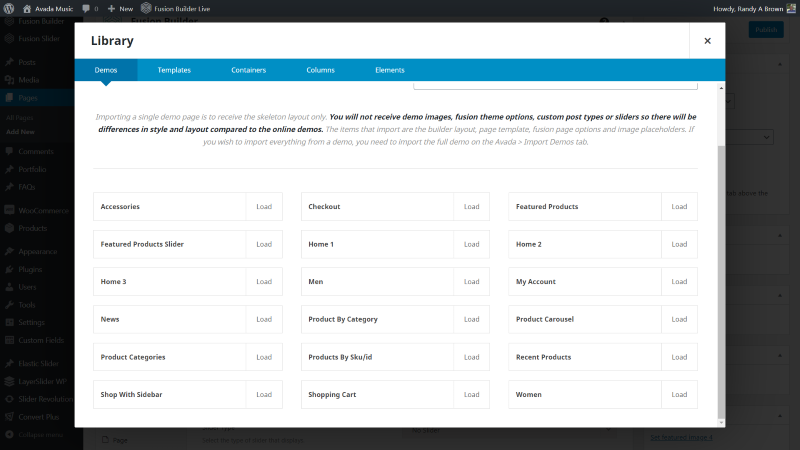Open the Fusion Slider sidebar icon
The image size is (800, 450).
click(9, 39)
